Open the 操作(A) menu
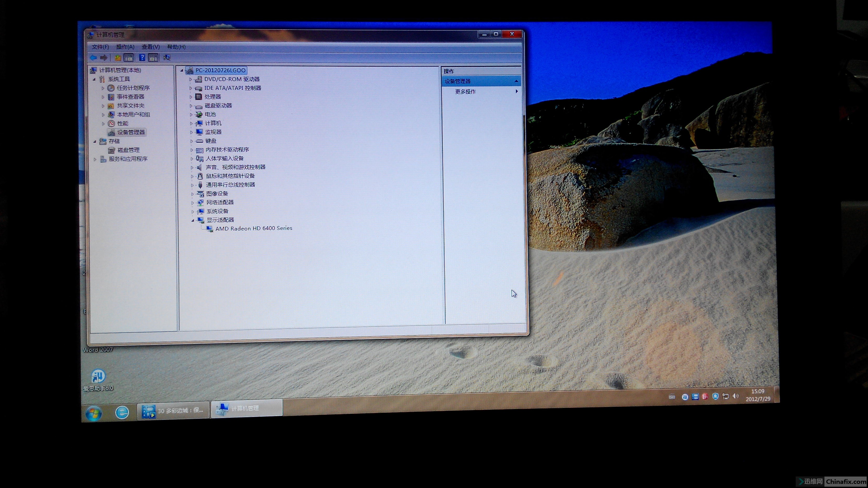 coord(125,47)
